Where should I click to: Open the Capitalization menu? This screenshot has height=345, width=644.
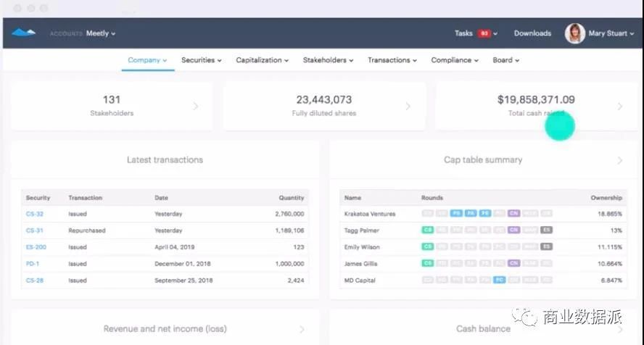coord(262,60)
